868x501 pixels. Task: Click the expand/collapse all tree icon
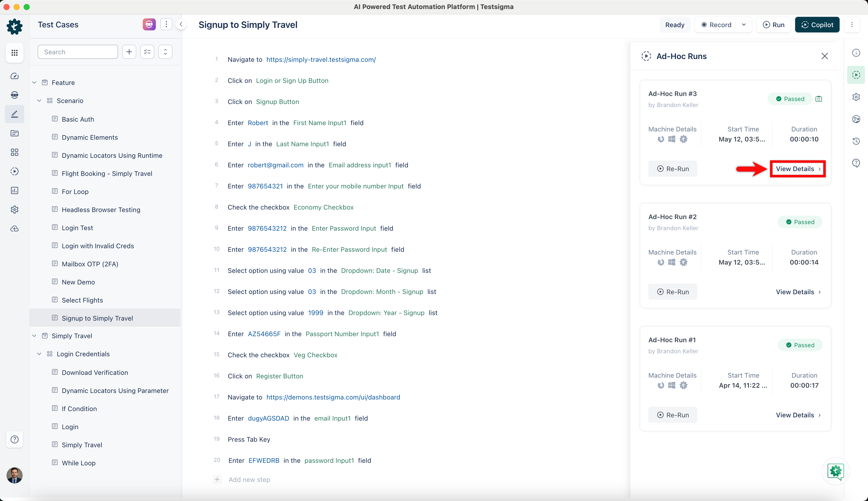pyautogui.click(x=165, y=52)
